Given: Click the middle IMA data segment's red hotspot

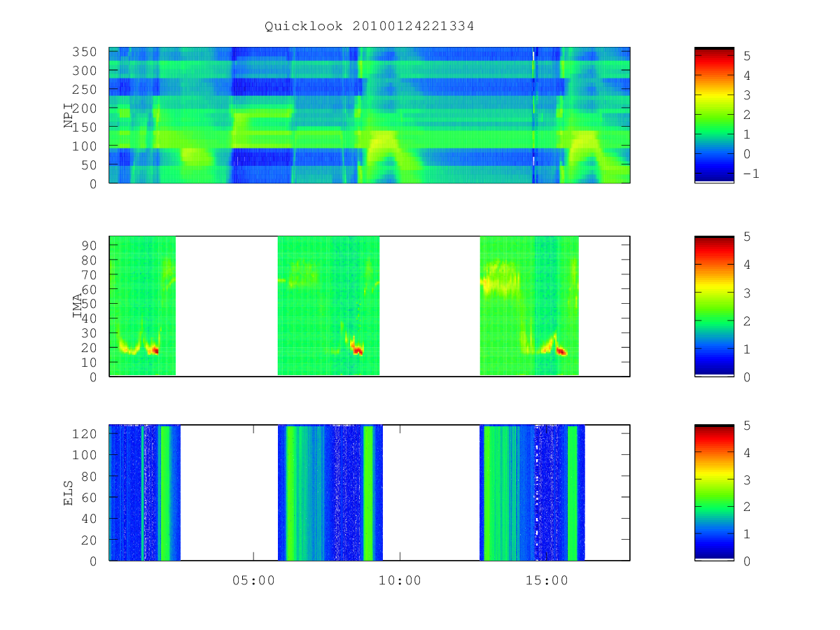Looking at the screenshot, I should pos(358,351).
